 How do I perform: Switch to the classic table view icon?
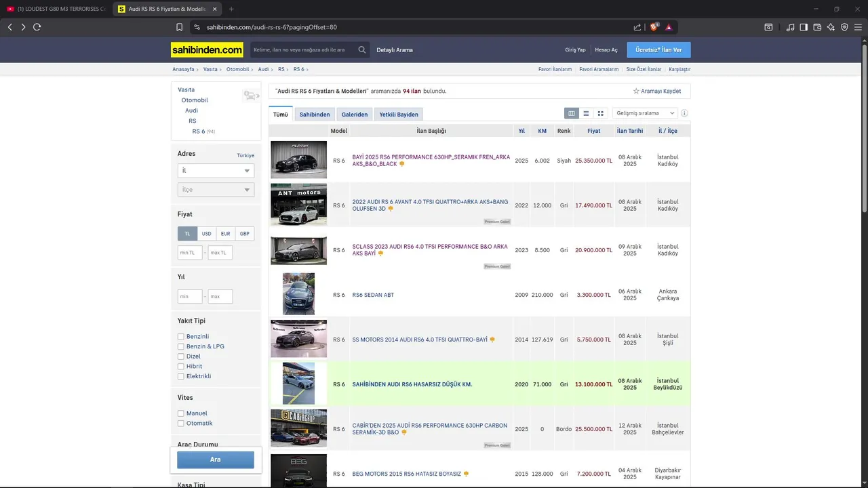click(572, 113)
